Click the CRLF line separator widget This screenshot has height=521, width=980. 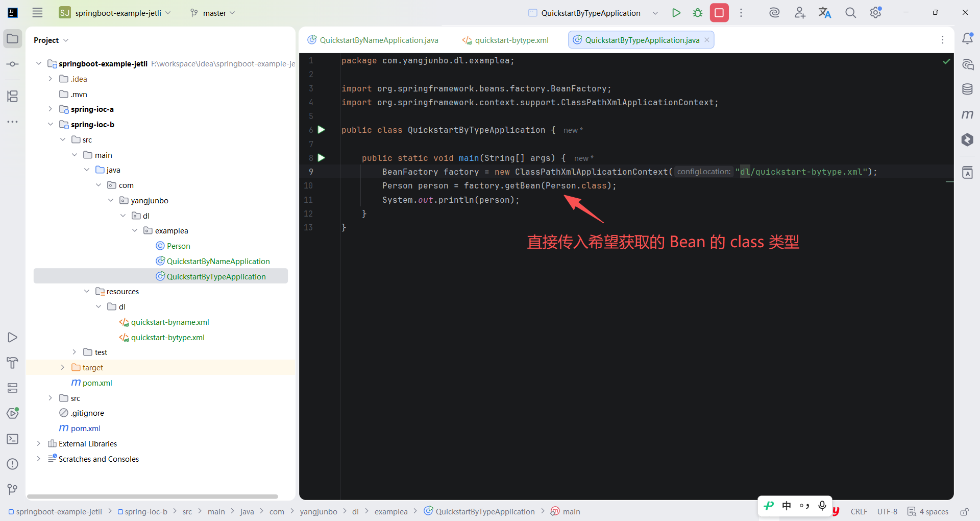(859, 512)
